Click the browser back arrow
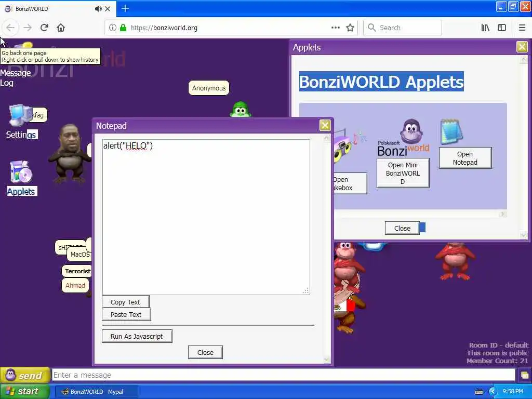Viewport: 532px width, 399px height. pos(10,28)
